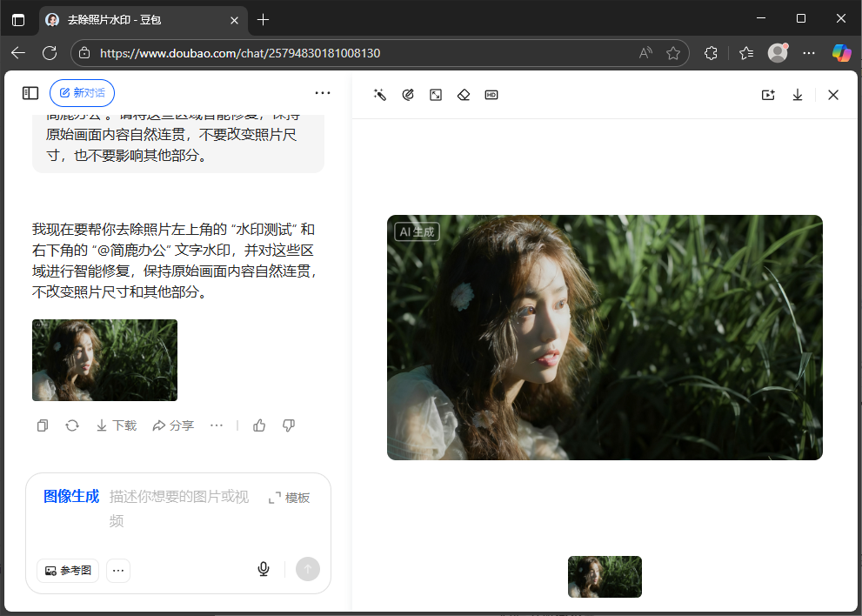
Task: Select the 图像生成 mode in the input box
Action: (x=70, y=496)
